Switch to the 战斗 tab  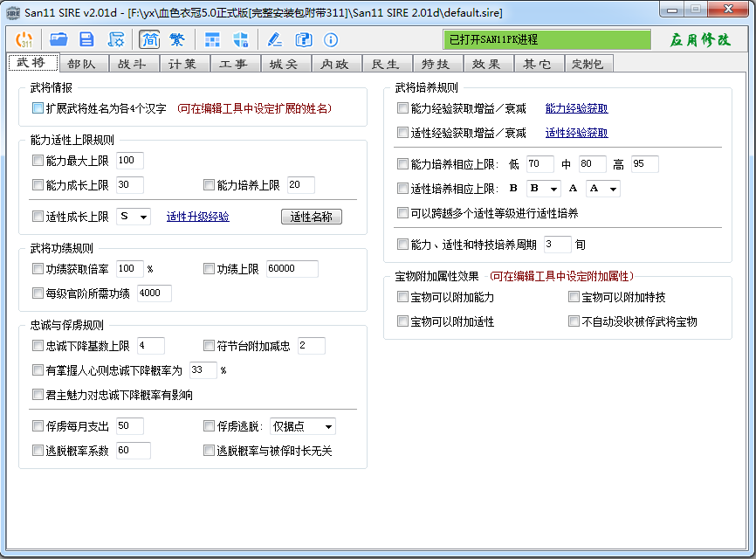(133, 64)
